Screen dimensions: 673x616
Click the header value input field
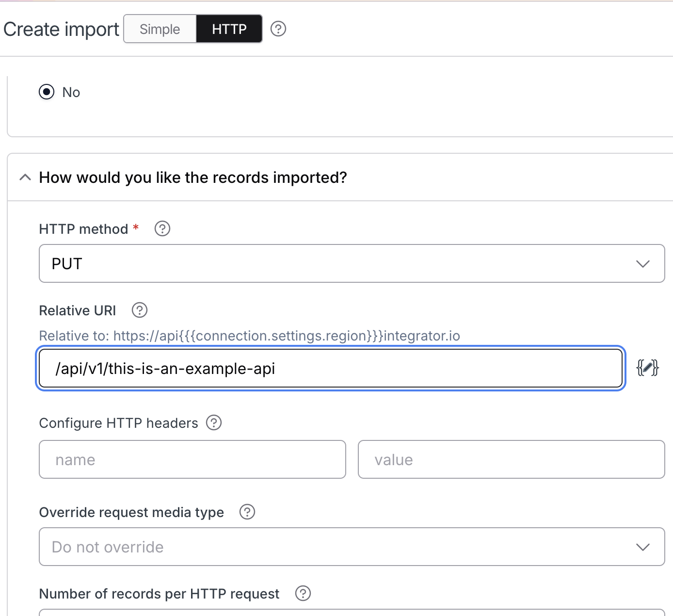511,459
